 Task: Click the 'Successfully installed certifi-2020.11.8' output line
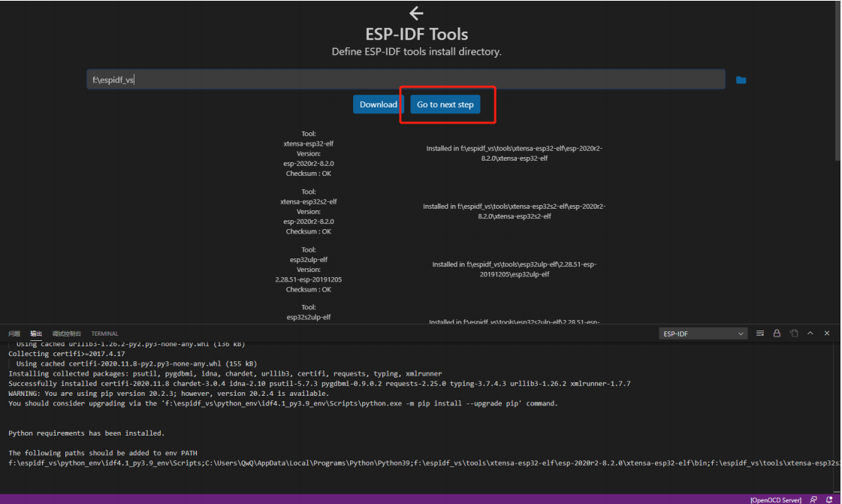pyautogui.click(x=319, y=384)
